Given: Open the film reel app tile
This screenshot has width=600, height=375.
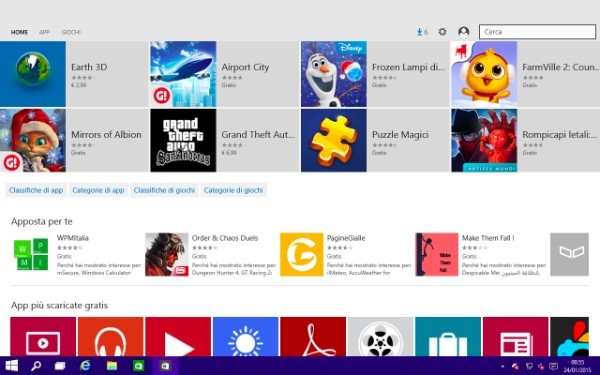Looking at the screenshot, I should click(381, 337).
